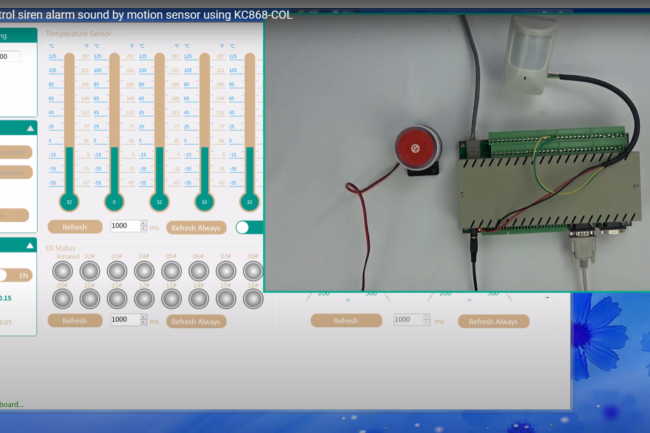The height and width of the screenshot is (433, 650).
Task: Click the 02# DI status indicator
Action: 89,271
